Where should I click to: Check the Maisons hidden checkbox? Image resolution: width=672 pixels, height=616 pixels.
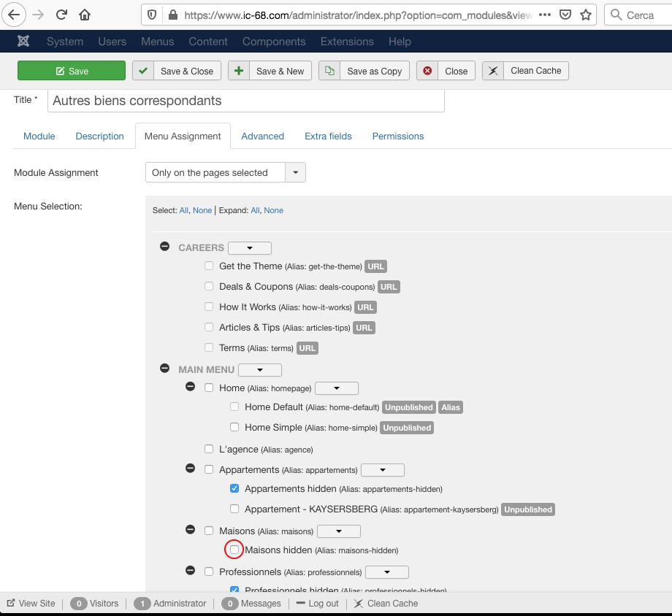(x=234, y=550)
